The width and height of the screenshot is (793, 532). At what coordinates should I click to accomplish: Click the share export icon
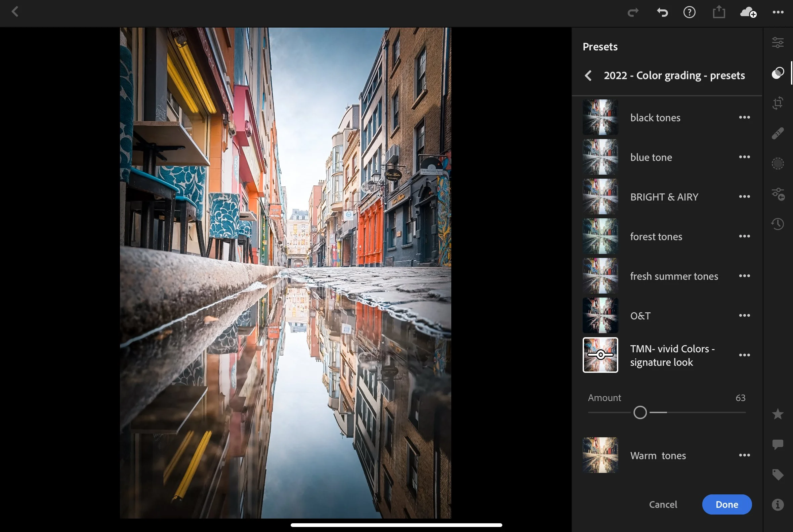tap(719, 12)
